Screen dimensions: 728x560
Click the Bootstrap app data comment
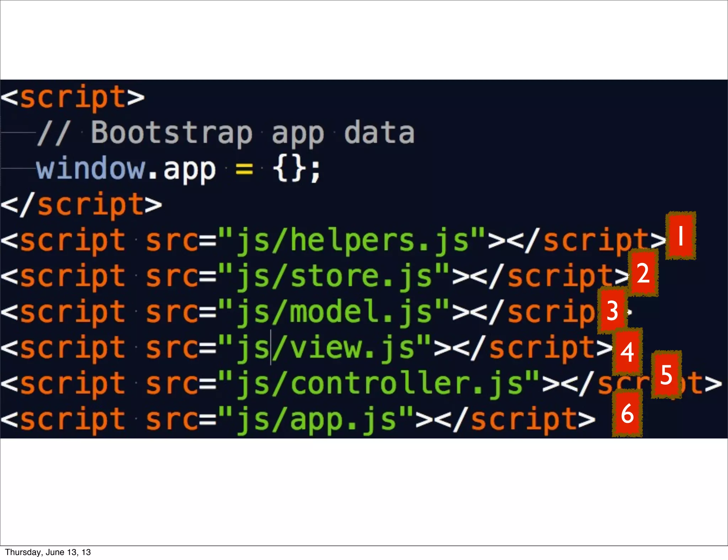(x=226, y=133)
